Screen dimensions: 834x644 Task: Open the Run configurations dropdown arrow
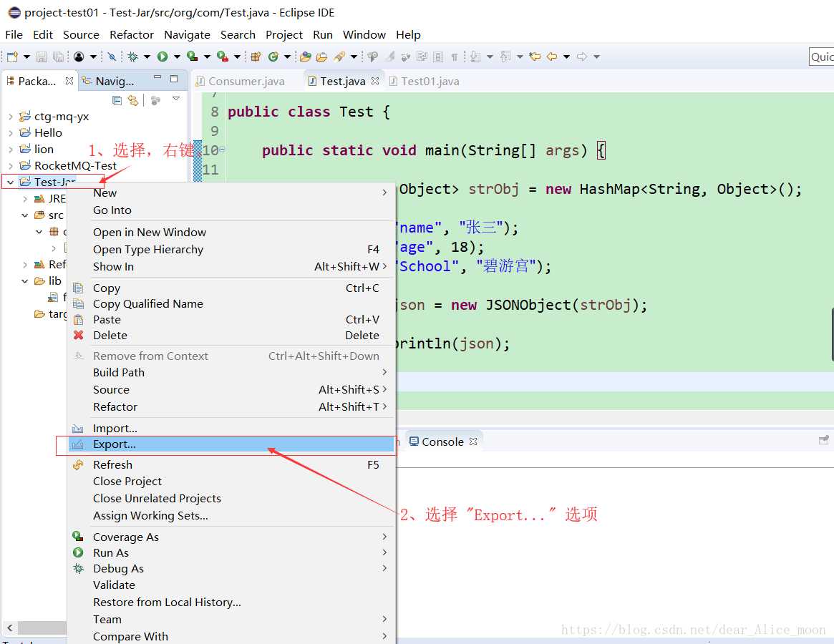(x=177, y=57)
